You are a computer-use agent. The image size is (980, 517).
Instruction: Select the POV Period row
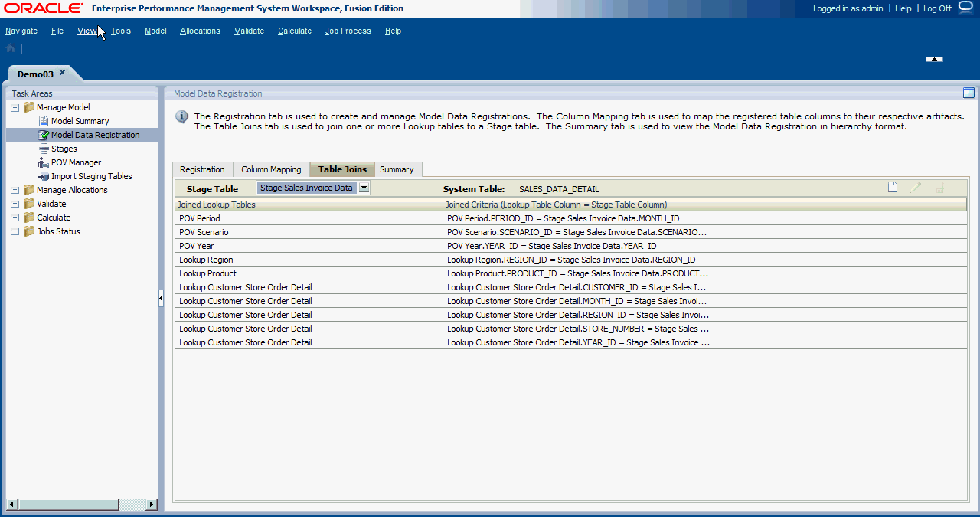point(570,218)
